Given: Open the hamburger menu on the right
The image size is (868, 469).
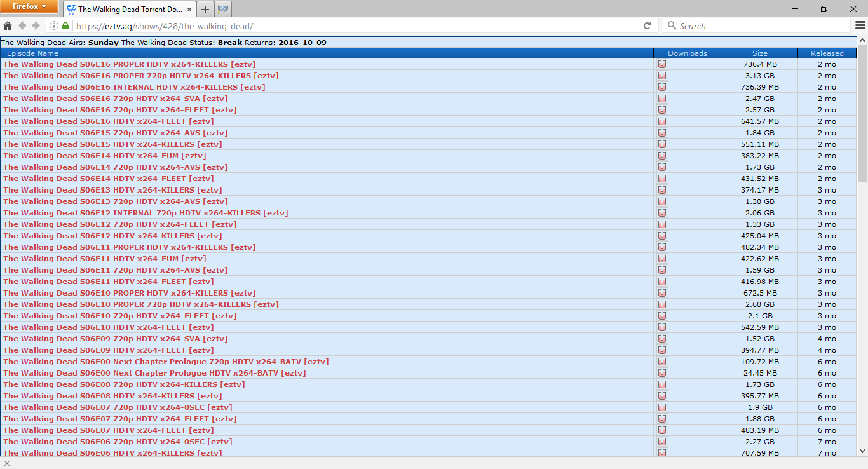Looking at the screenshot, I should coord(862,25).
